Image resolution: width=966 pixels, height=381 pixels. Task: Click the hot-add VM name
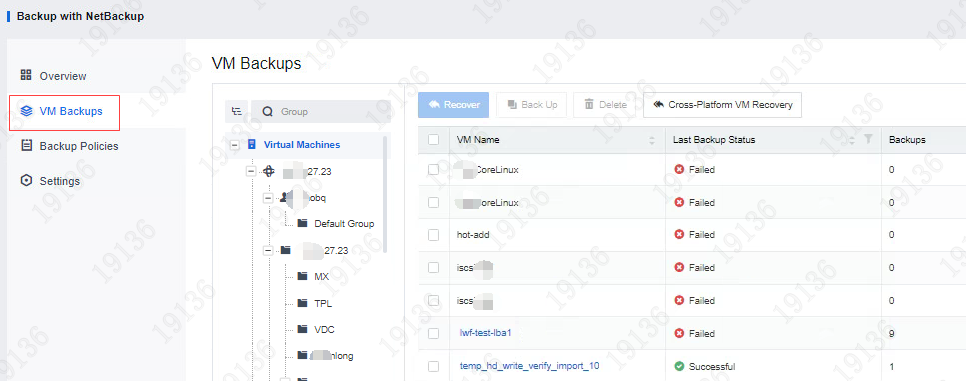[x=473, y=234]
